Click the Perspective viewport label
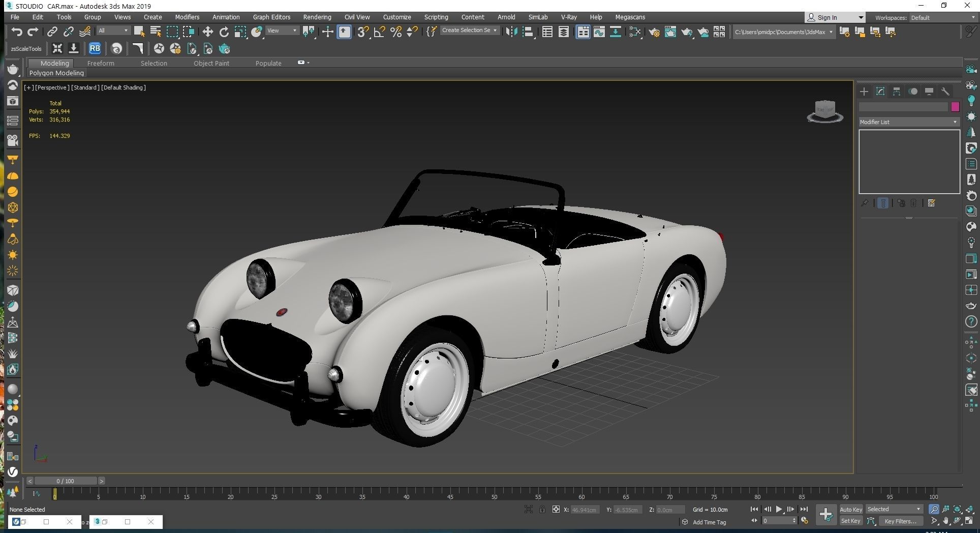 point(52,87)
